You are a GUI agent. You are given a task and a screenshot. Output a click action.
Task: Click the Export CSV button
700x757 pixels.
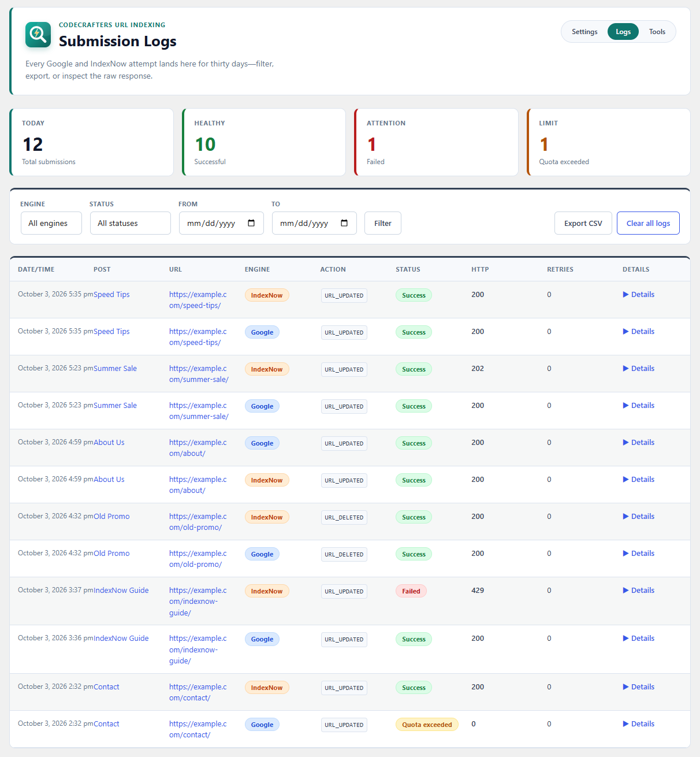coord(583,223)
